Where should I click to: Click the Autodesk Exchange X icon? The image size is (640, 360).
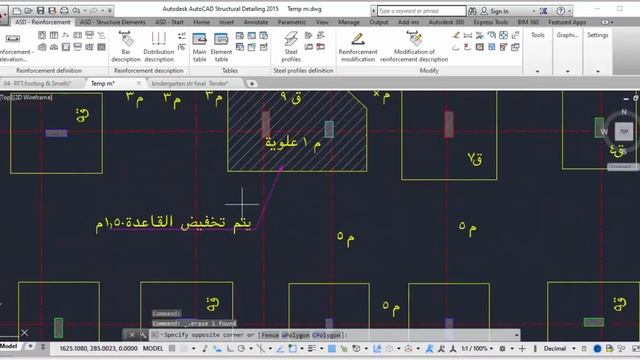click(x=544, y=11)
